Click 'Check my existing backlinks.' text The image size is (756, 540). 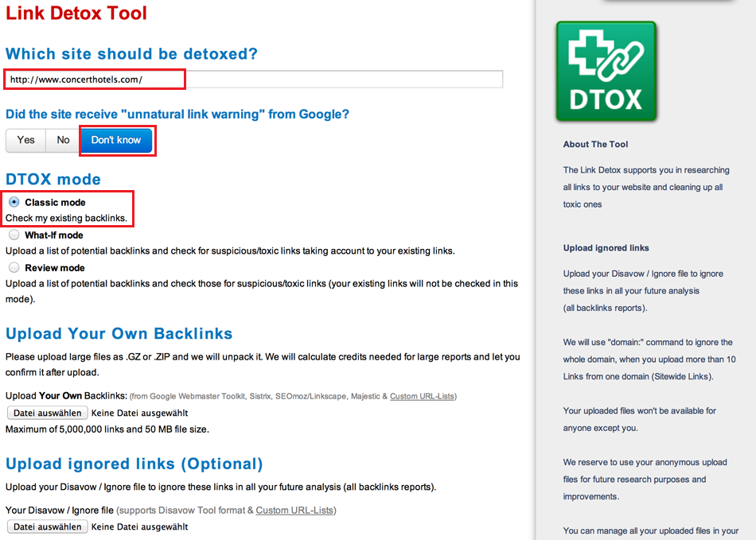[x=67, y=218]
